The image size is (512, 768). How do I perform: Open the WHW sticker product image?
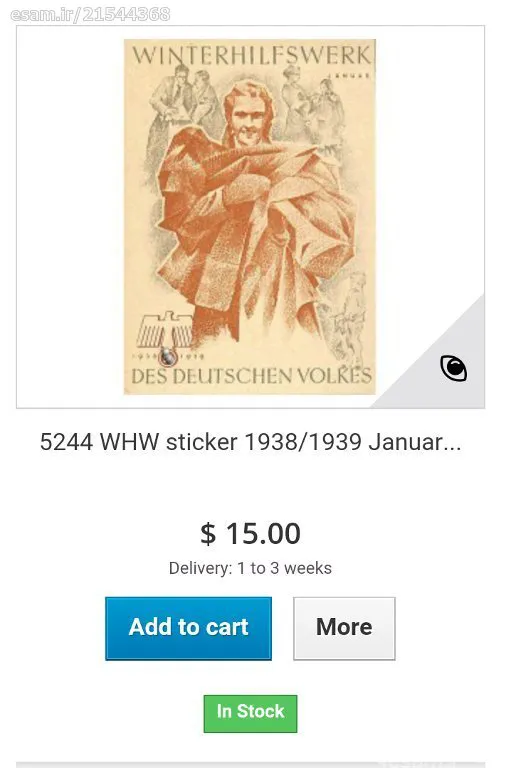point(250,216)
